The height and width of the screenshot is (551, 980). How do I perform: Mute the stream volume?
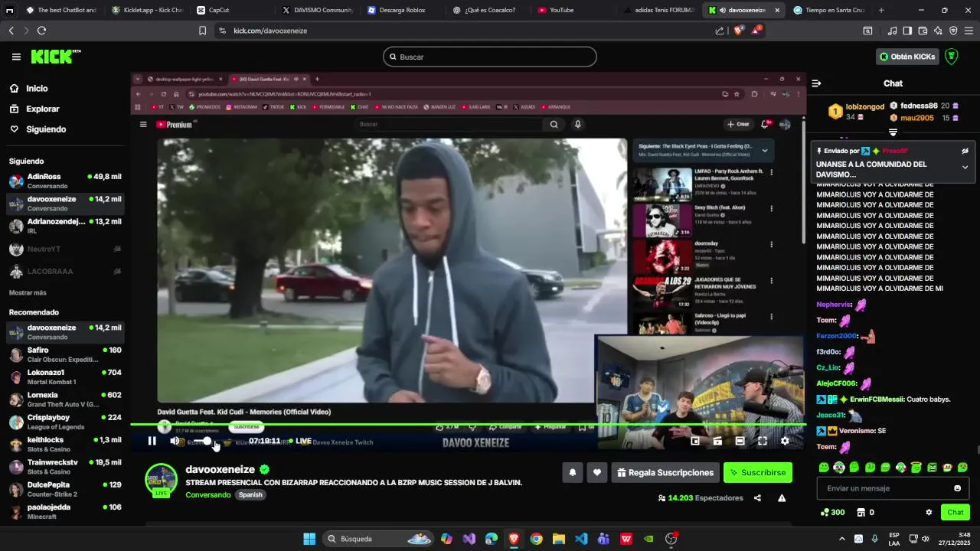click(175, 441)
